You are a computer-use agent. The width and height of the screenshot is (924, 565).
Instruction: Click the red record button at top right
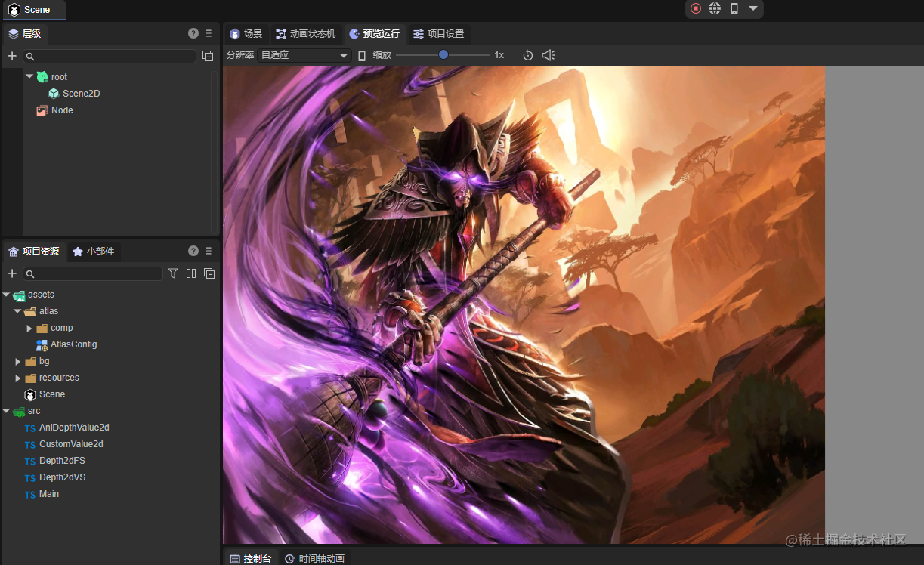(x=696, y=8)
